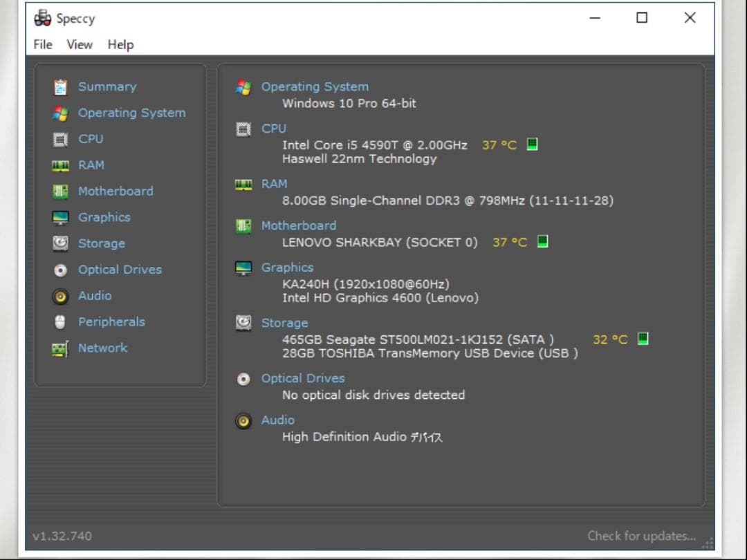This screenshot has height=560, width=747.
Task: Select the CPU chip icon in the sidebar
Action: coord(61,138)
